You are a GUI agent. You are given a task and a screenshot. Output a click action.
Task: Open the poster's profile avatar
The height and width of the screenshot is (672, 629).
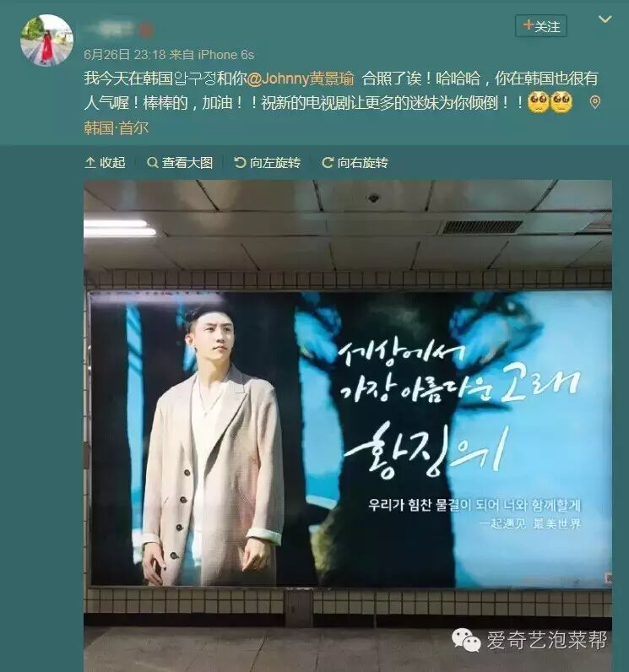click(46, 40)
